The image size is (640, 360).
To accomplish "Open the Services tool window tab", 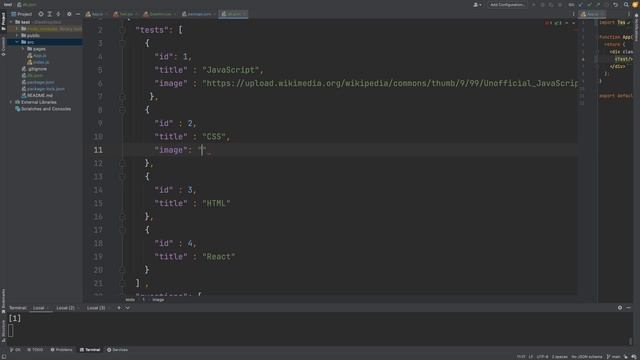I will point(117,350).
